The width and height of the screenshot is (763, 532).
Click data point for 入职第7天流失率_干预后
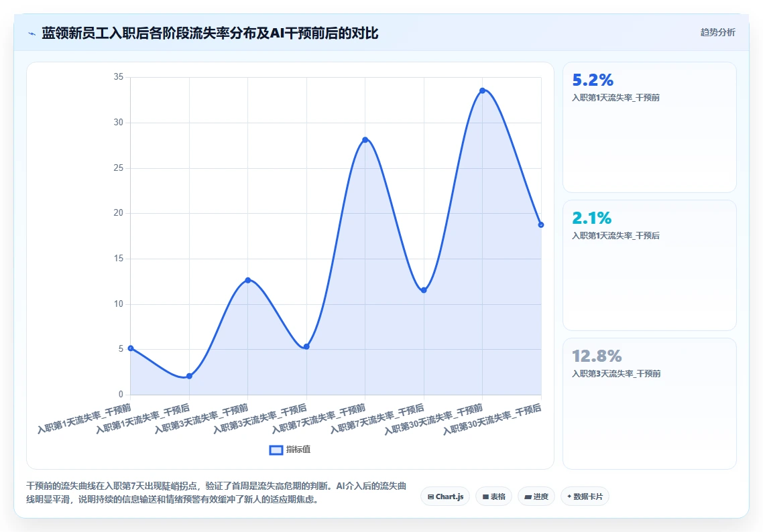pos(424,290)
